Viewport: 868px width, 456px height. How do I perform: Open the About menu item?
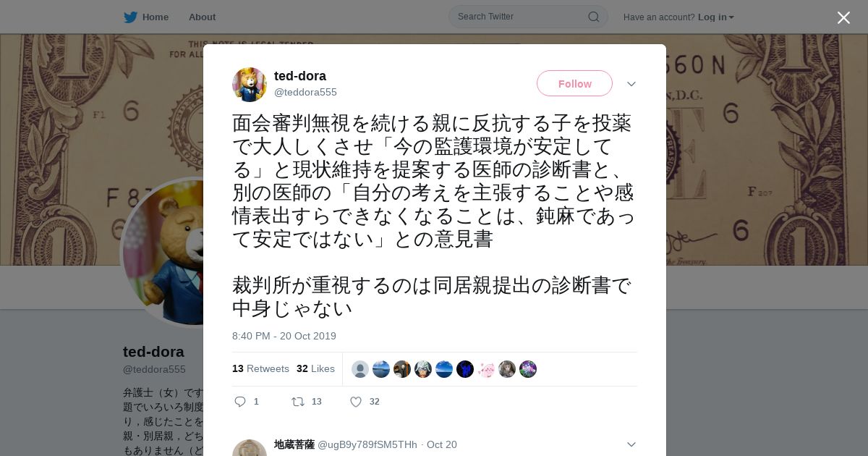tap(202, 17)
